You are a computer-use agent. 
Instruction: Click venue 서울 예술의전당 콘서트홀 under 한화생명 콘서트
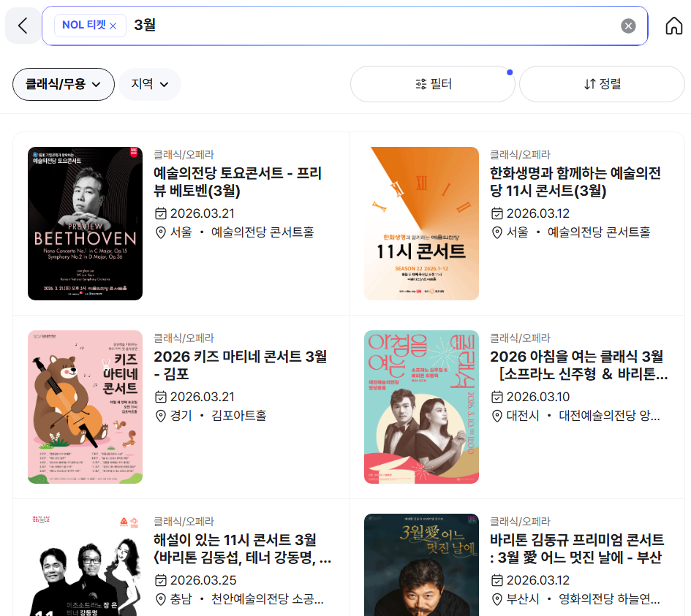[570, 232]
